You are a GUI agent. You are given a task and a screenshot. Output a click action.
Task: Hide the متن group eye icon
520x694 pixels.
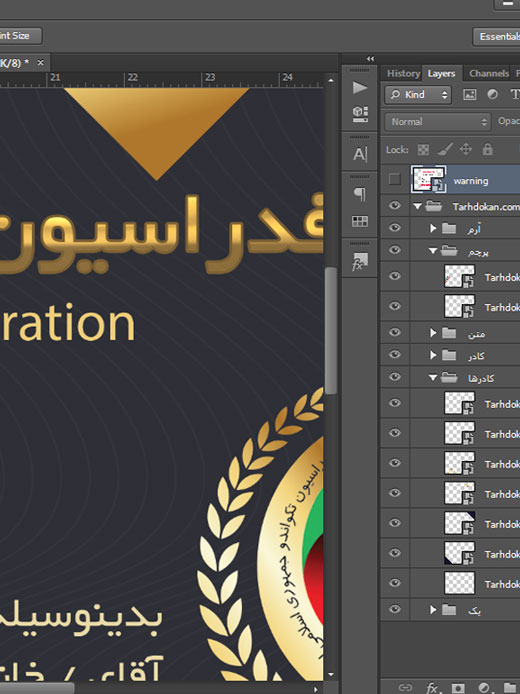click(x=394, y=332)
